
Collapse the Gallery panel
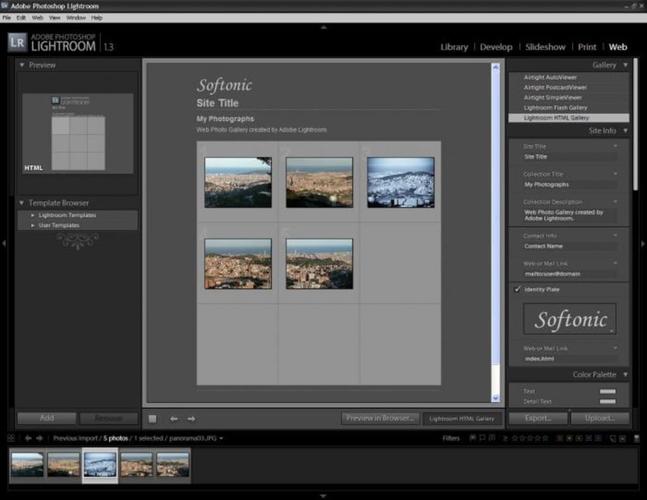[626, 65]
